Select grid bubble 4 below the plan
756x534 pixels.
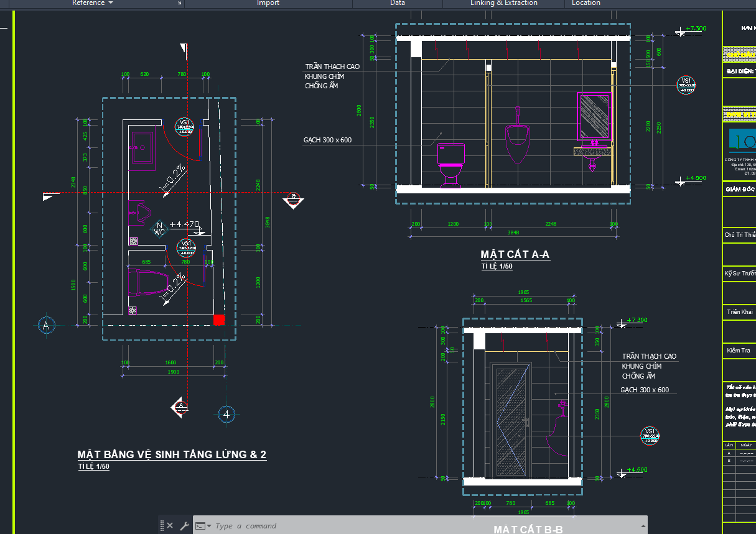226,414
